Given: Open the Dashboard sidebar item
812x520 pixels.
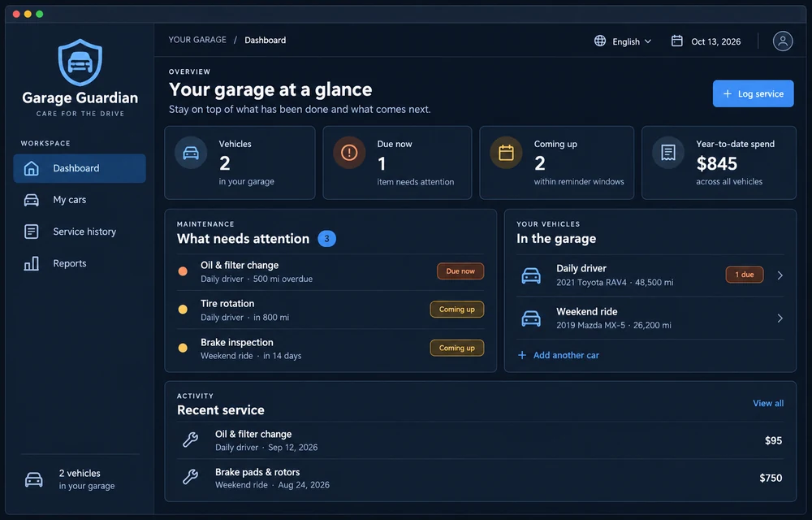Looking at the screenshot, I should tap(80, 168).
